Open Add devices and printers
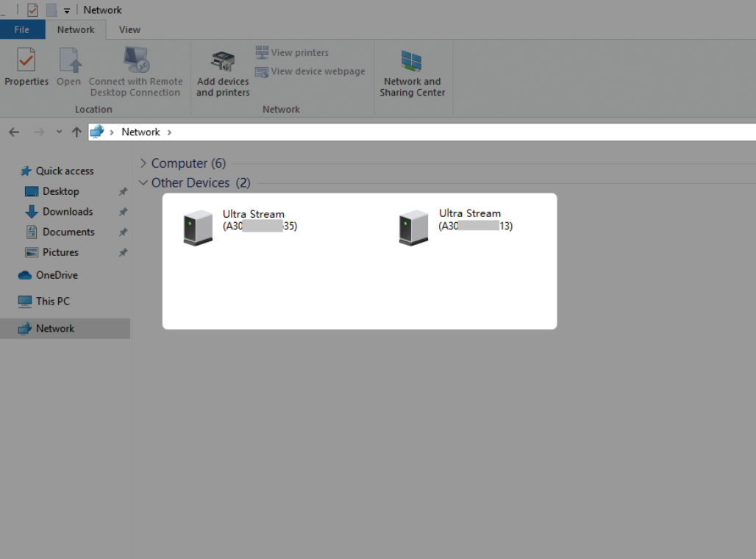Screen dimensions: 756x559 (x=223, y=74)
